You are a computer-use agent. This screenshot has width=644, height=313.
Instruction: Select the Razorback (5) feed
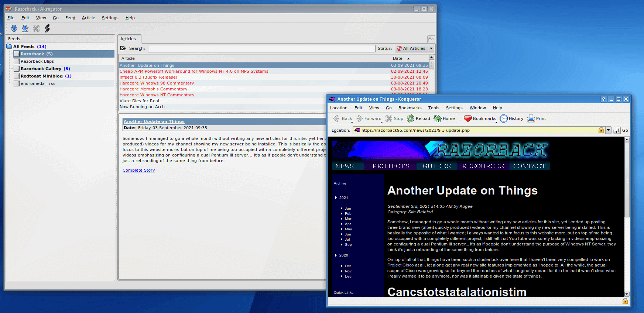coord(64,54)
